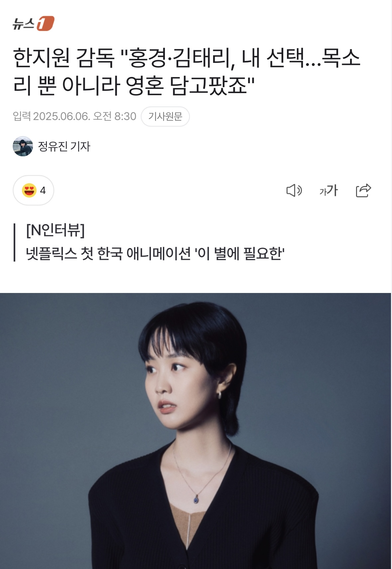Tap the share article icon

coord(363,191)
